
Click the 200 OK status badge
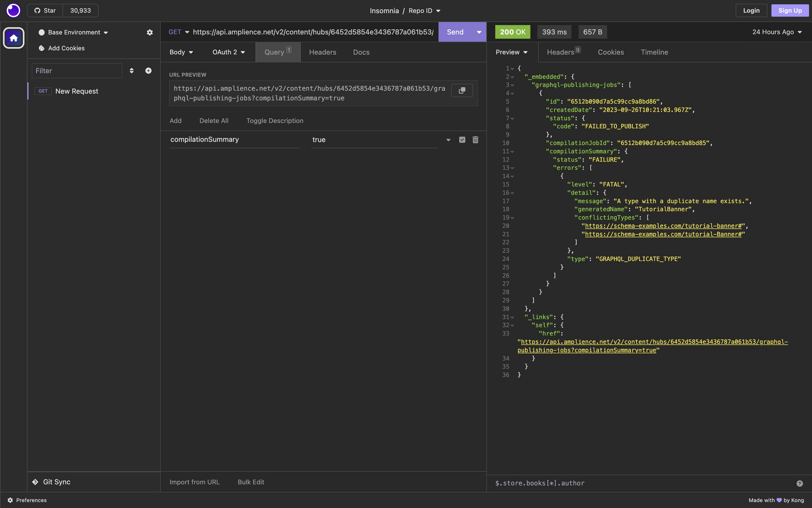pos(512,32)
